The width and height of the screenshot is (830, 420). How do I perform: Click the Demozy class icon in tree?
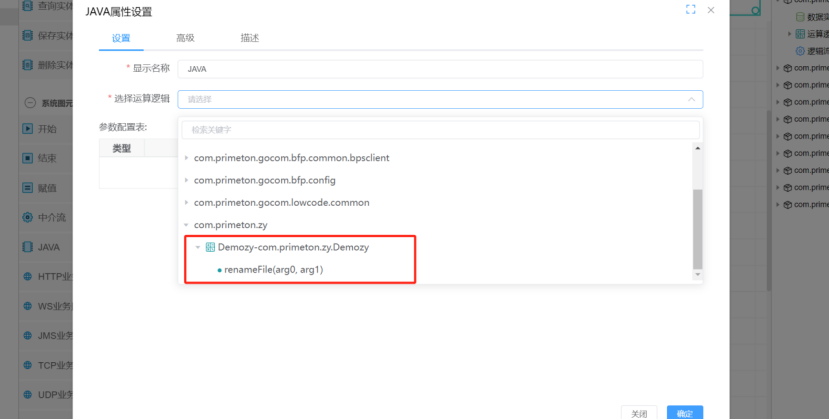pyautogui.click(x=210, y=247)
